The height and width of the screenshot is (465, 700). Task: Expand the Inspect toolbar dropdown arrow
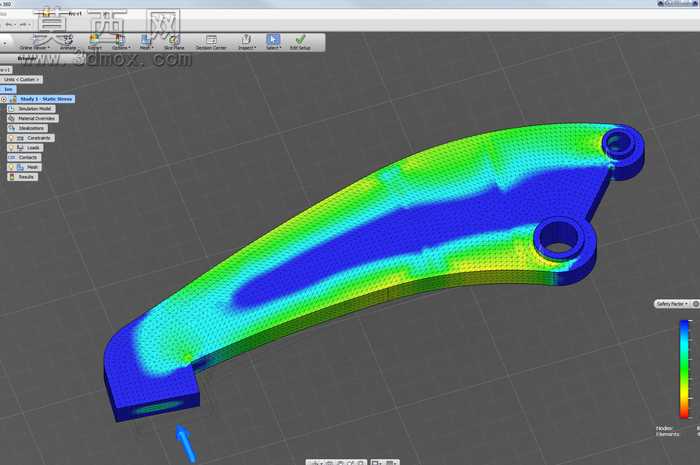255,48
